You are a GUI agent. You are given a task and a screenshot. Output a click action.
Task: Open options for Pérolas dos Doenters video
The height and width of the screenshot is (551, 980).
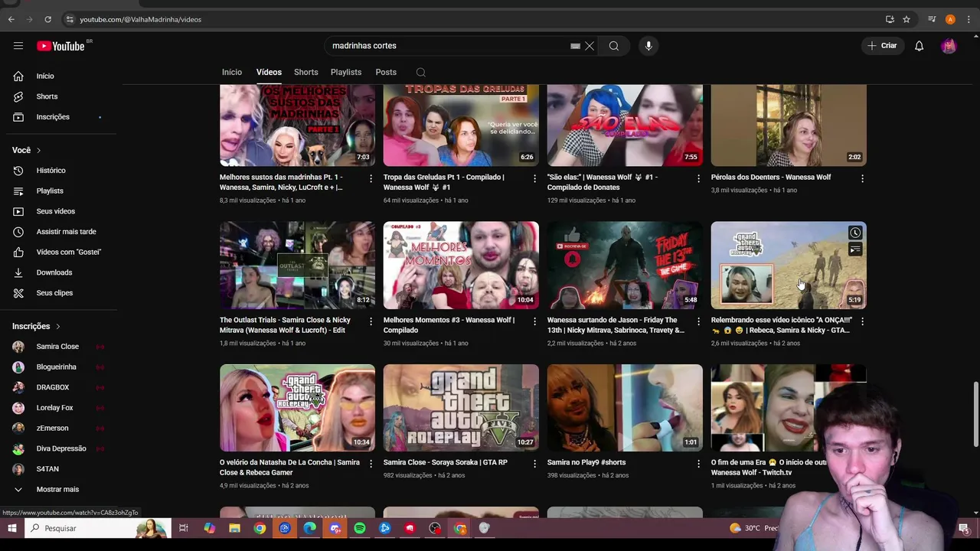coord(862,178)
